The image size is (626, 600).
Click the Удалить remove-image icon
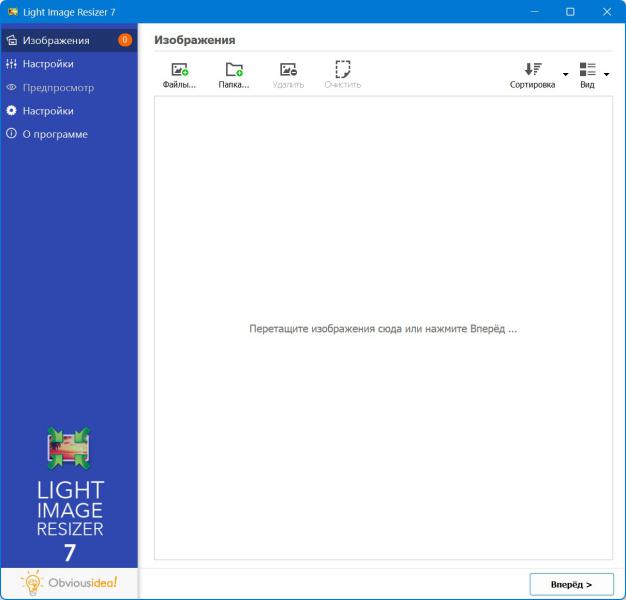(288, 70)
